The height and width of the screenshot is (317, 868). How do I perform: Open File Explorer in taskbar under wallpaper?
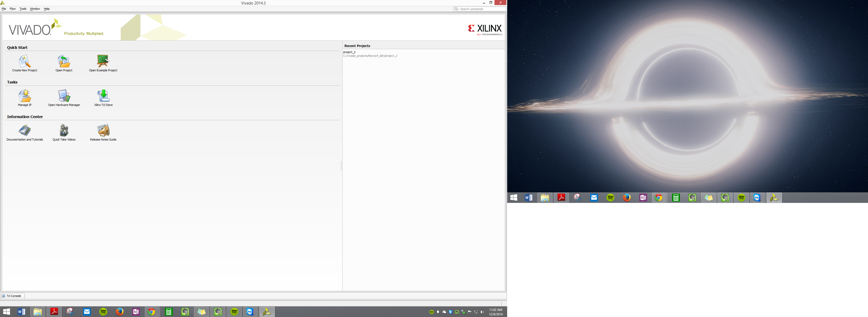(545, 198)
